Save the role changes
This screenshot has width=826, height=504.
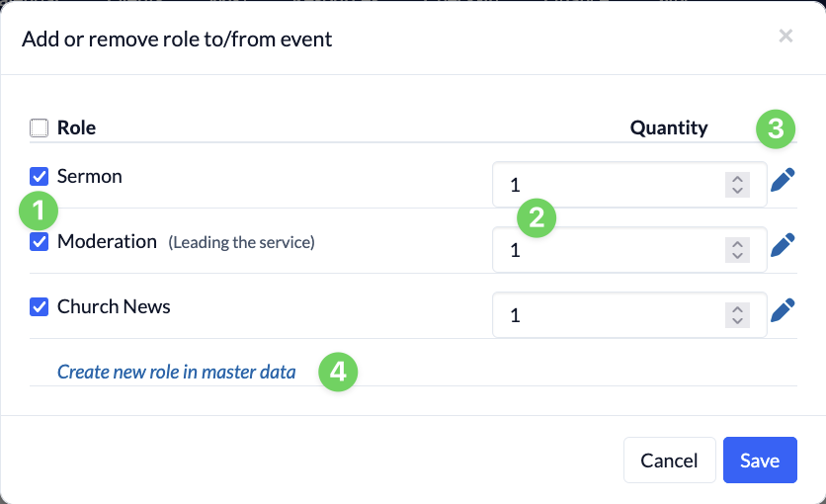[x=760, y=461]
